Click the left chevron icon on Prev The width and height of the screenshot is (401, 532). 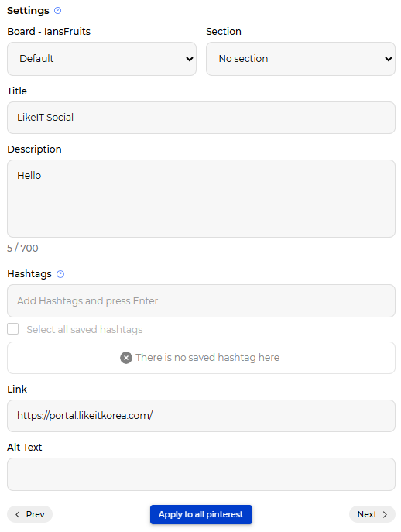pyautogui.click(x=18, y=514)
